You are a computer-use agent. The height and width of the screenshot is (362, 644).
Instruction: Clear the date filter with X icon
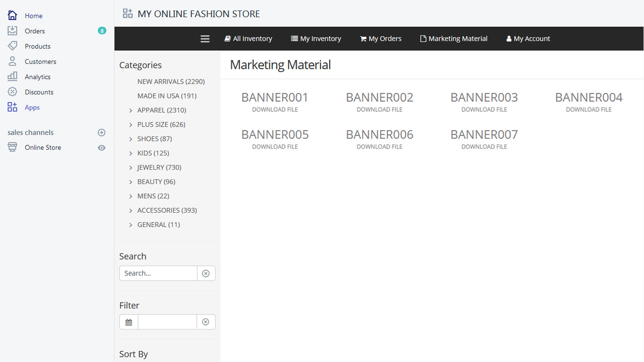pyautogui.click(x=206, y=322)
